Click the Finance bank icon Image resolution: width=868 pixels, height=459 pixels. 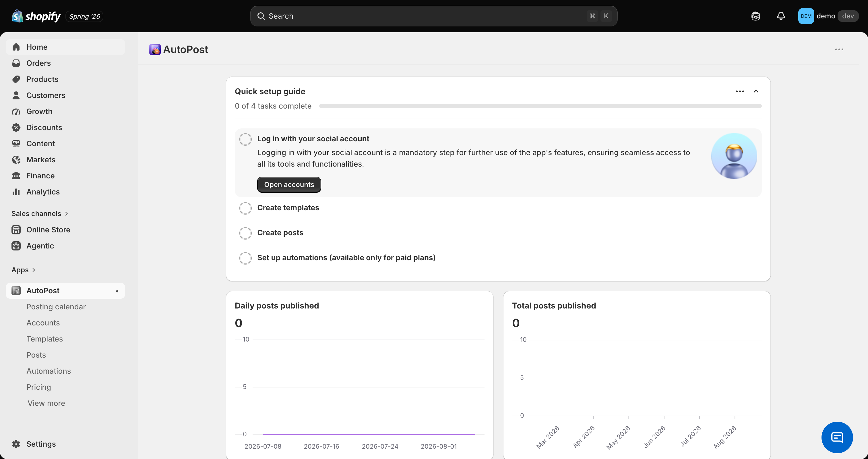pyautogui.click(x=16, y=176)
